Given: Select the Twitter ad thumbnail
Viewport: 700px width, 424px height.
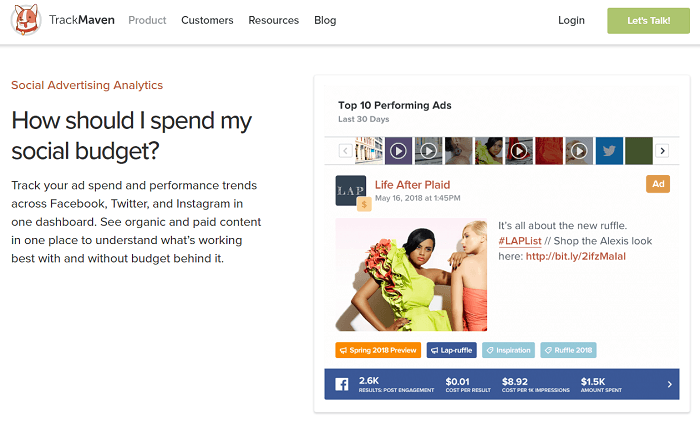Looking at the screenshot, I should 609,151.
